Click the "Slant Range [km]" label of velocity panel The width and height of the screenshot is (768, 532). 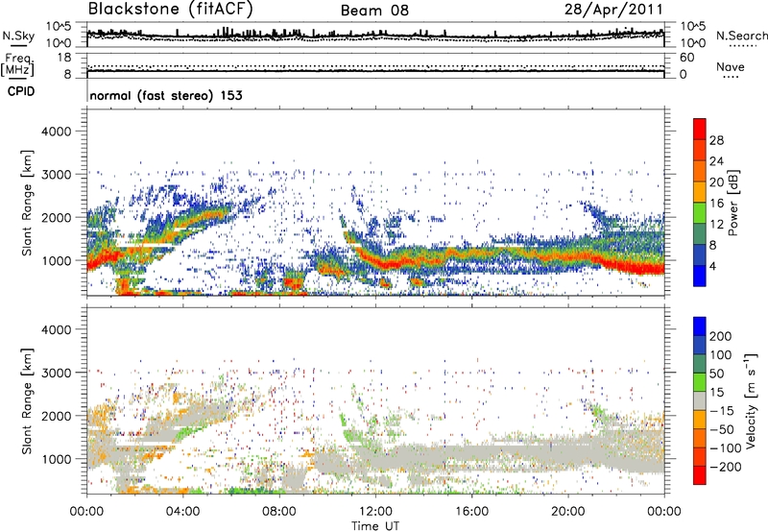[27, 401]
